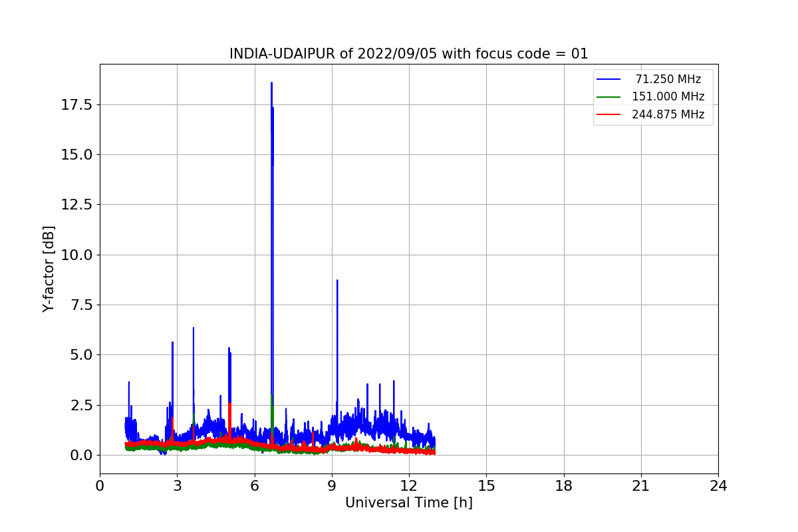
Task: Click the 0 x-axis tick label
Action: (x=100, y=486)
